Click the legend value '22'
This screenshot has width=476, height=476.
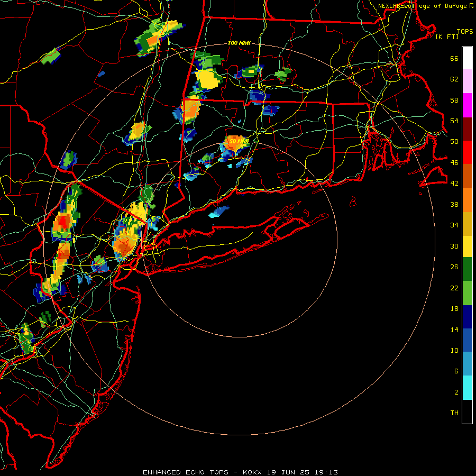click(x=454, y=288)
